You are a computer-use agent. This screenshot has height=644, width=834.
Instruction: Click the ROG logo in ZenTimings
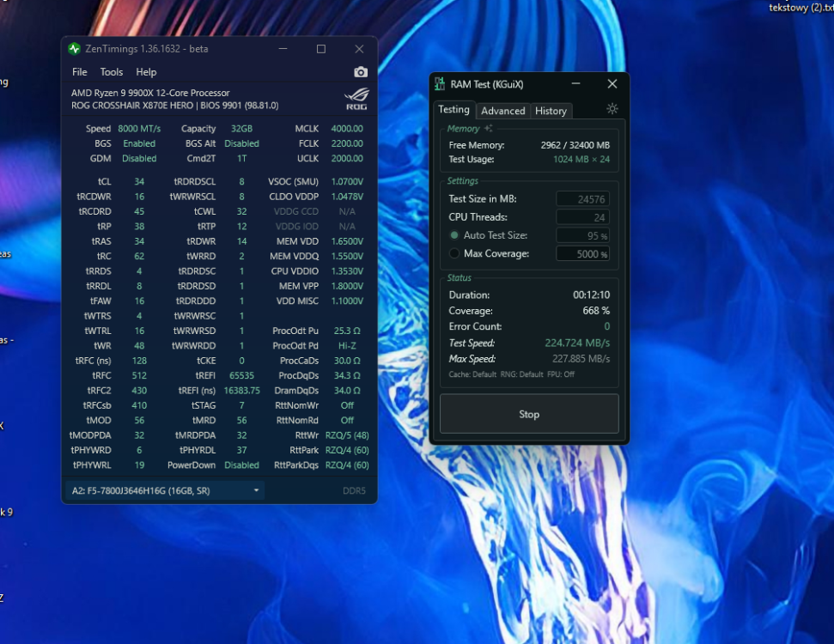356,99
